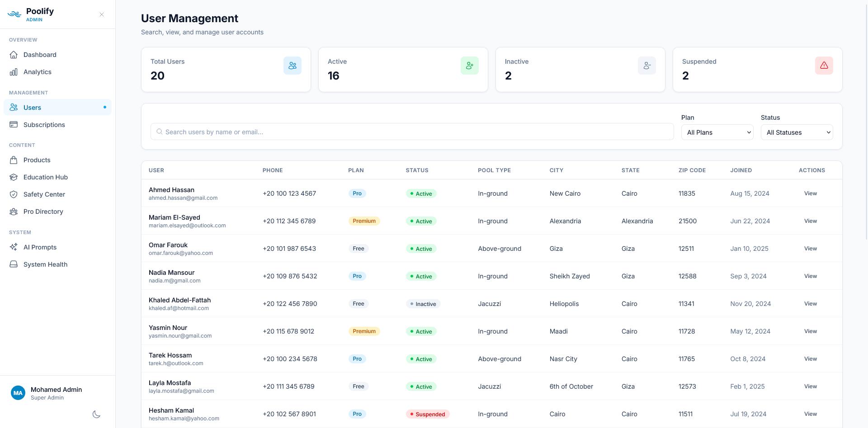This screenshot has height=428, width=868.
Task: Click View for Hesham Kamal
Action: [x=810, y=414]
